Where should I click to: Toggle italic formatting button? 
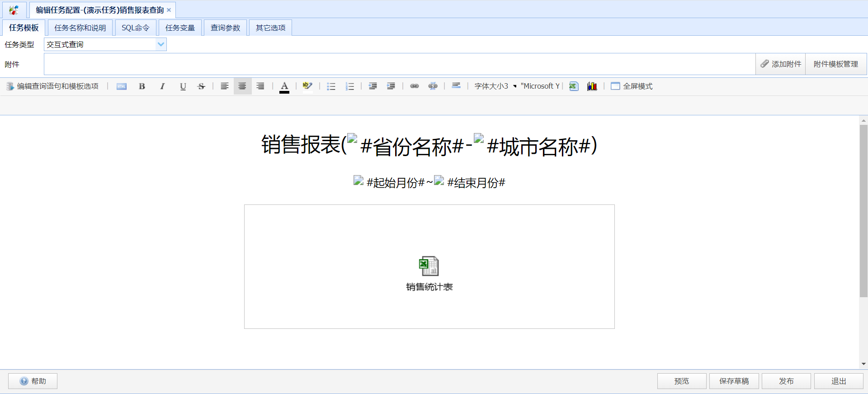[162, 86]
